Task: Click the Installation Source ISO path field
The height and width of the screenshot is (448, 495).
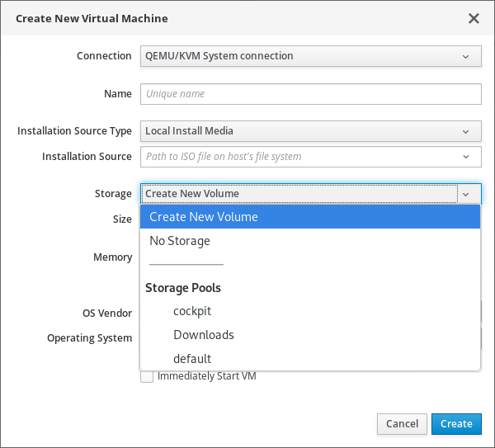Action: pyautogui.click(x=297, y=157)
